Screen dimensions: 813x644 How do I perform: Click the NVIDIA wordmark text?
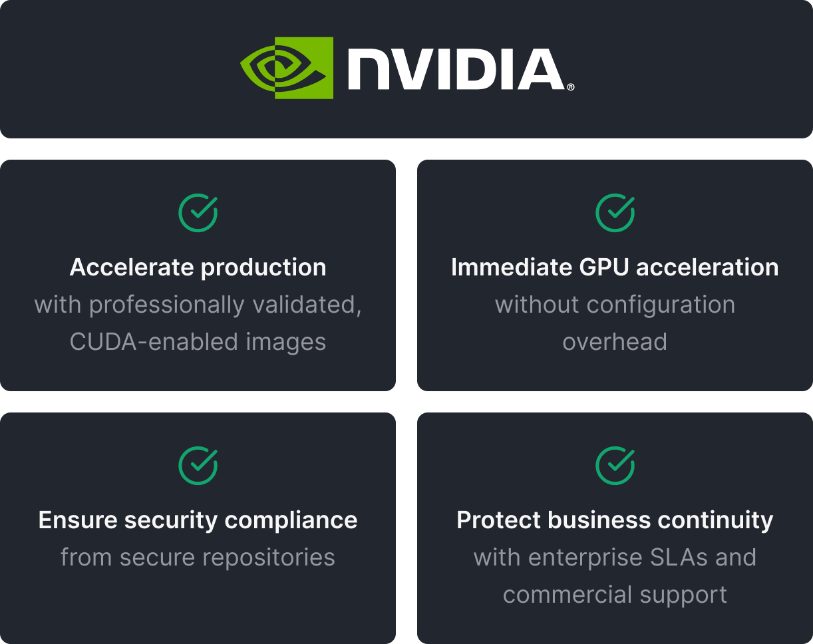point(456,69)
